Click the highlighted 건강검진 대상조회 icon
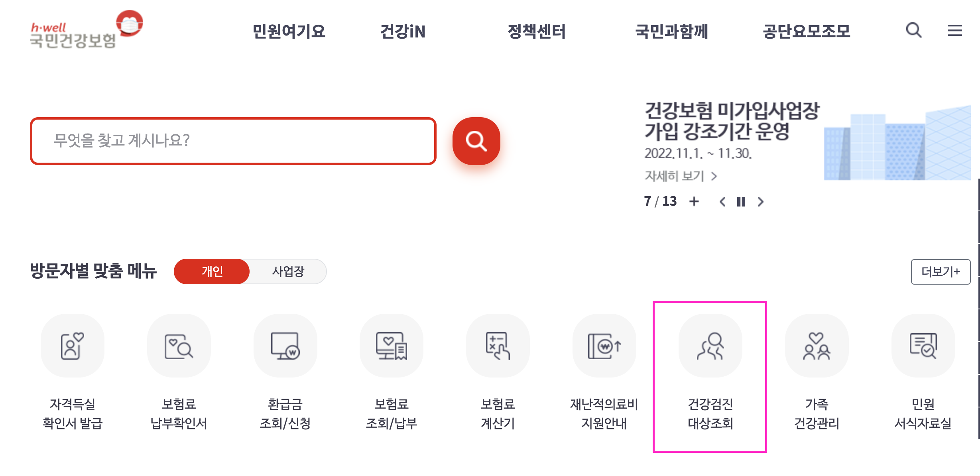Viewport: 980px width, 476px height. tap(710, 346)
